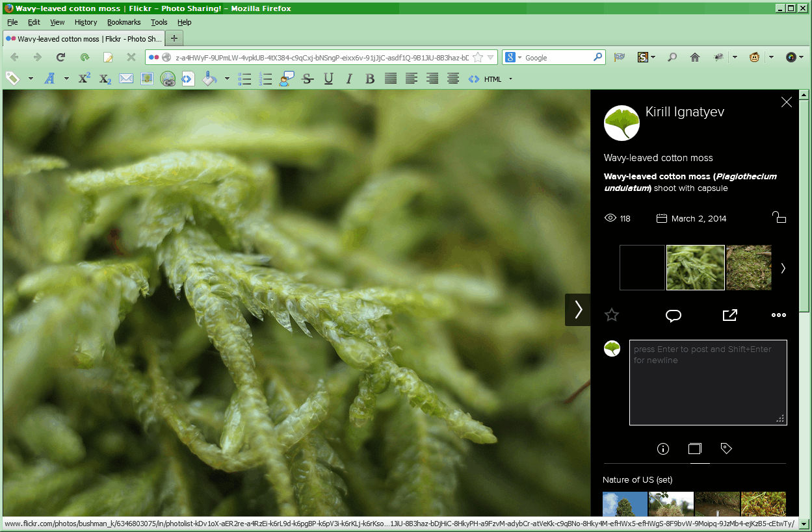
Task: Insert a numbered list
Action: (266, 79)
